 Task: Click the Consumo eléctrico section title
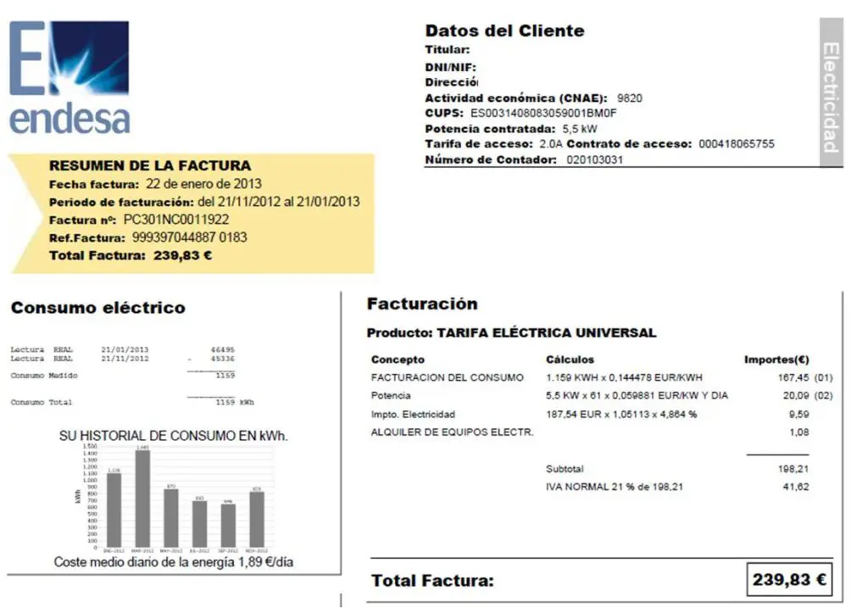click(x=97, y=308)
